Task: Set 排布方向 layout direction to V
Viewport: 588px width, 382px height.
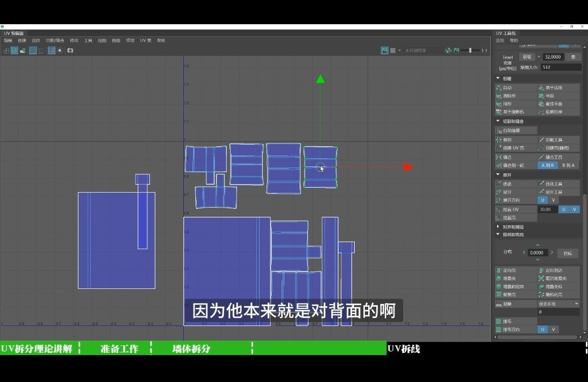Action: [554, 329]
